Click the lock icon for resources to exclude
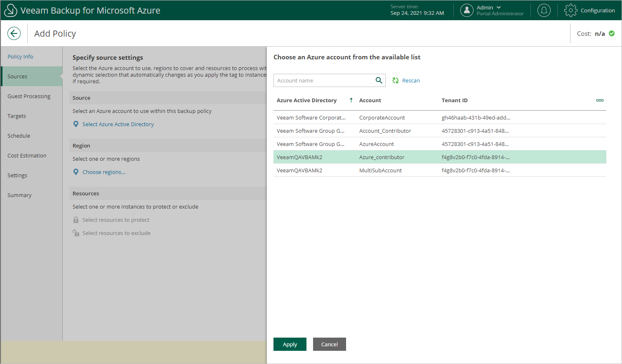Image resolution: width=622 pixels, height=364 pixels. [76, 233]
